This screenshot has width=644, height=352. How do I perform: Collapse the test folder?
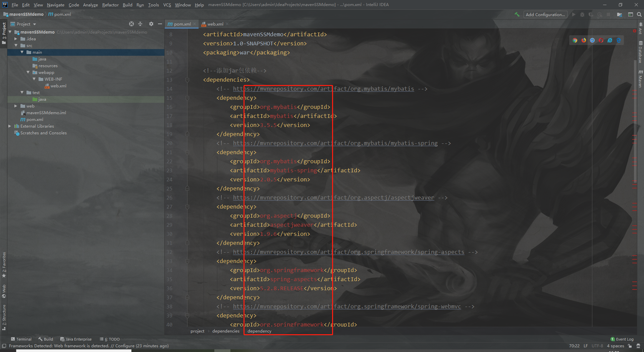(22, 92)
